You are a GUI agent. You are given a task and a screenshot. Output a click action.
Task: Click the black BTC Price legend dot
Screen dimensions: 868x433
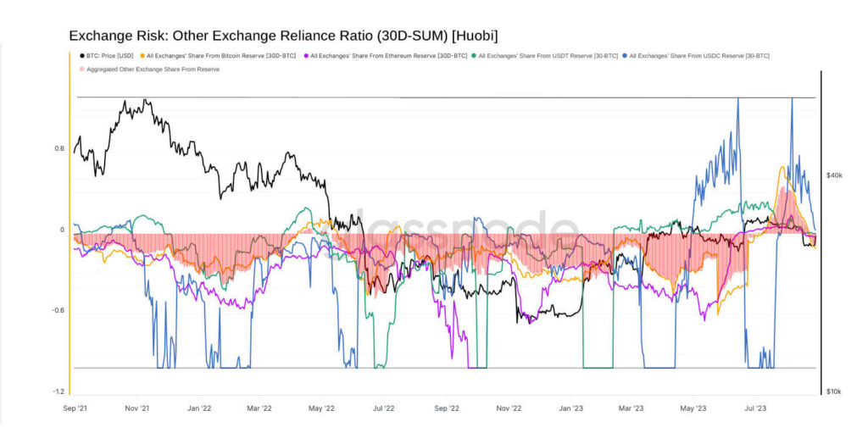click(82, 56)
